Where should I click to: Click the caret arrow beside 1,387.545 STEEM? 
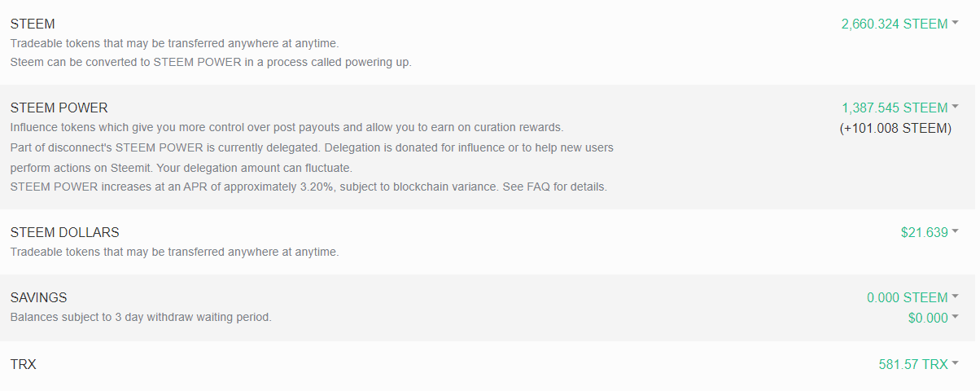point(955,108)
